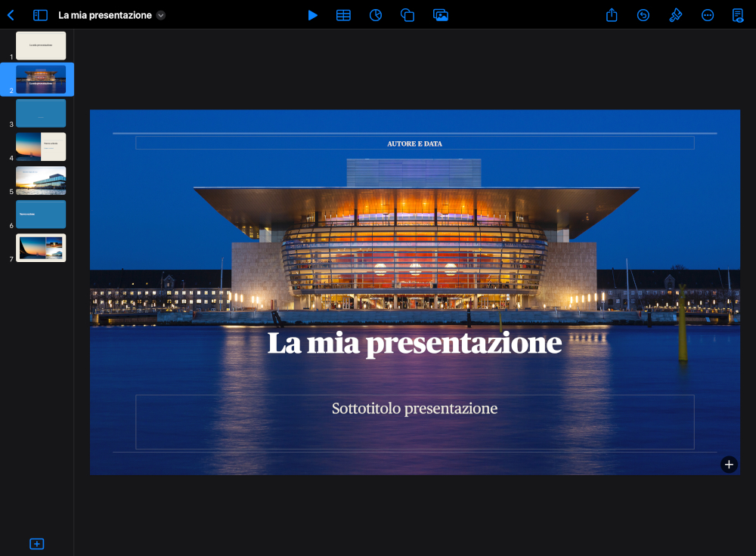
Task: Select the 'La mia presentazione' title text
Action: tap(414, 343)
